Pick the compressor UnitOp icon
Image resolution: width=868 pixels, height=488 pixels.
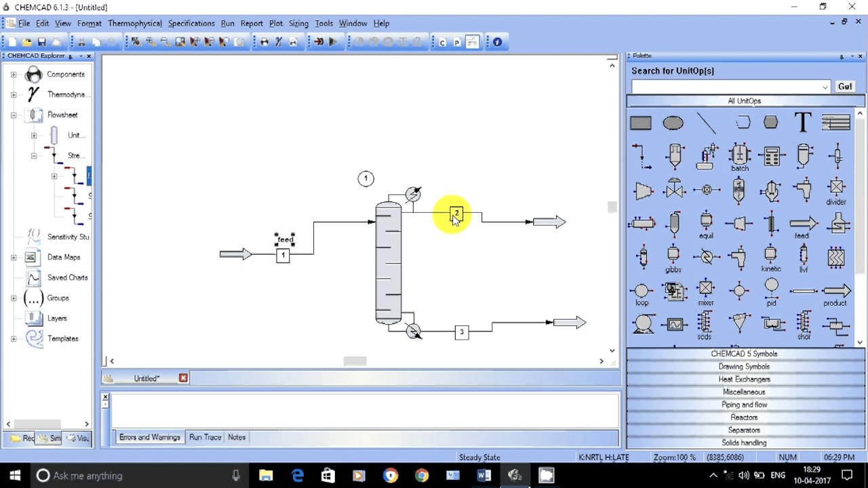coord(643,190)
